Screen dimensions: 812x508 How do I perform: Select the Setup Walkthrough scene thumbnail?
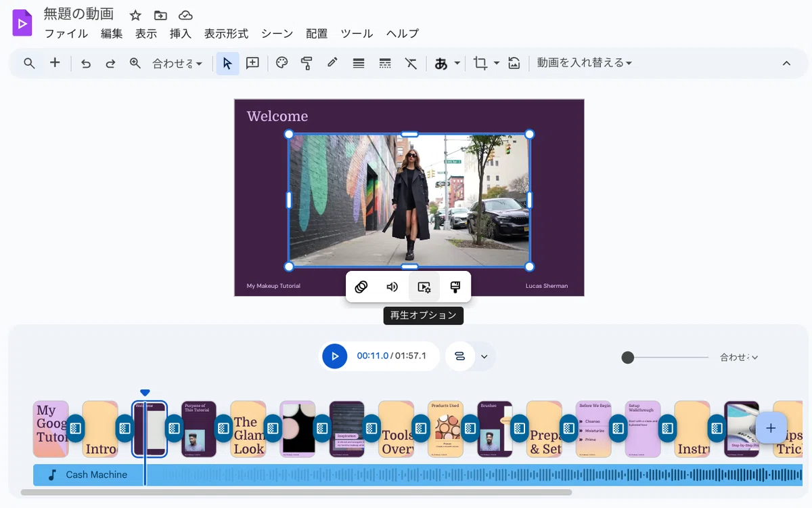(643, 429)
